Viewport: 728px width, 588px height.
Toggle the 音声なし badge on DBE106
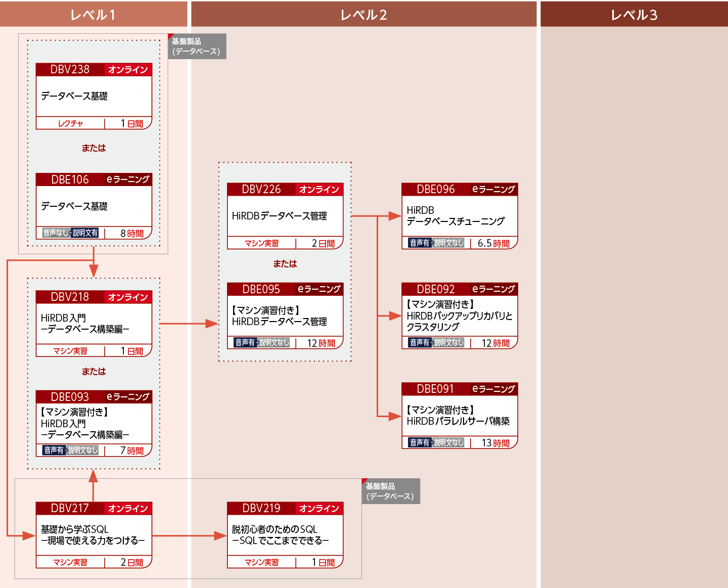(55, 233)
